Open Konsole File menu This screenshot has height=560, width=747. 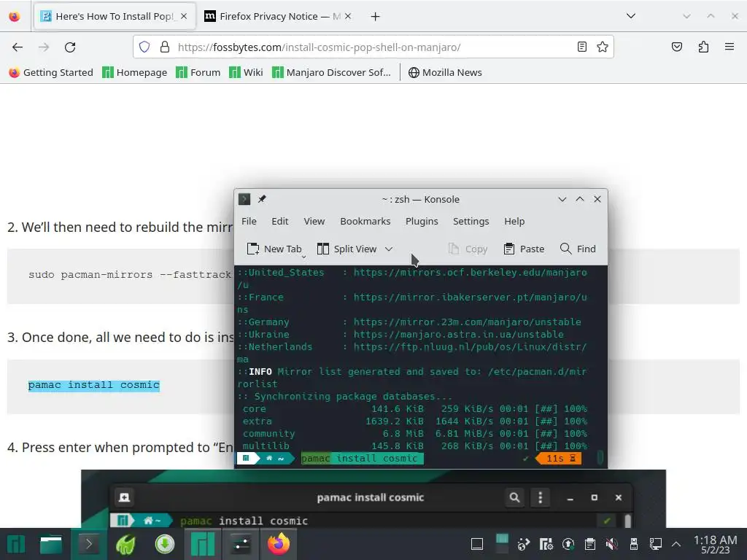click(x=249, y=222)
